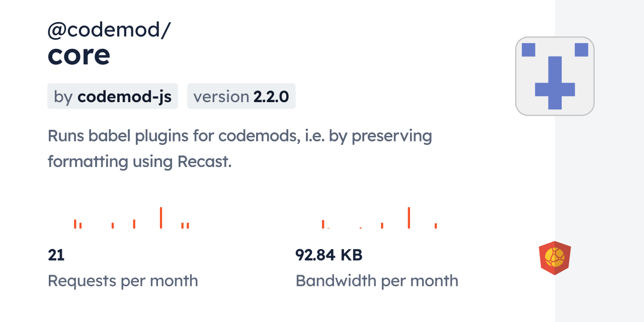Image resolution: width=644 pixels, height=322 pixels.
Task: Click the Bandwidth per month label
Action: (x=377, y=281)
